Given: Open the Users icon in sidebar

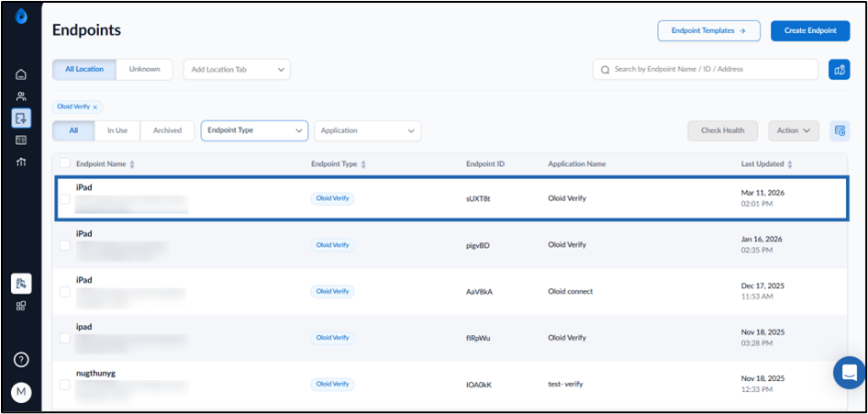Looking at the screenshot, I should (x=21, y=96).
